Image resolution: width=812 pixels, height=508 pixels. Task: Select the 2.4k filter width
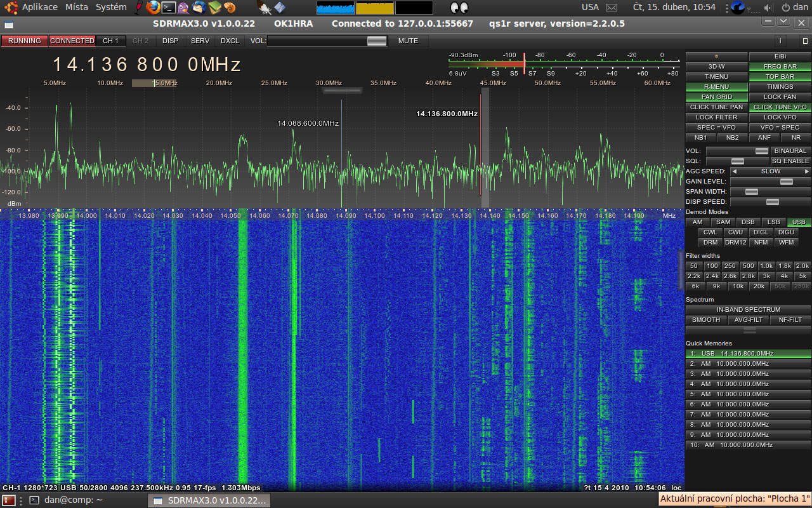pyautogui.click(x=712, y=276)
